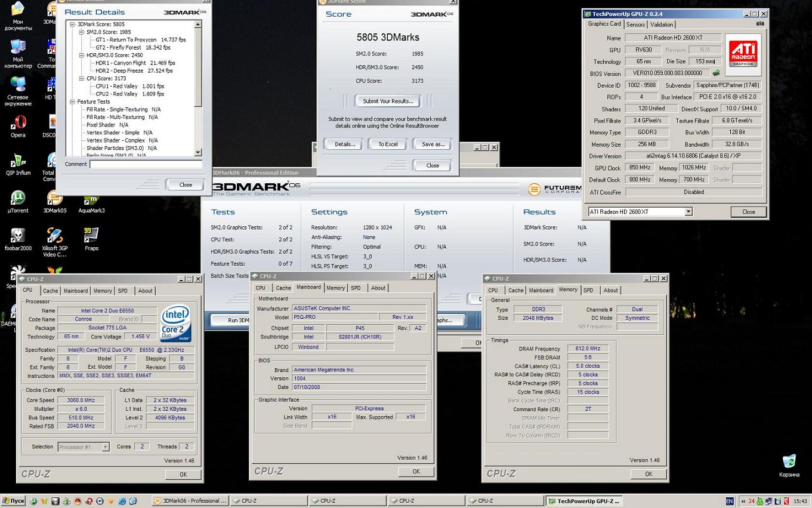Viewport: 812px width, 508px height.
Task: Click the Intel Core 2 Duo logo
Action: coord(175,323)
